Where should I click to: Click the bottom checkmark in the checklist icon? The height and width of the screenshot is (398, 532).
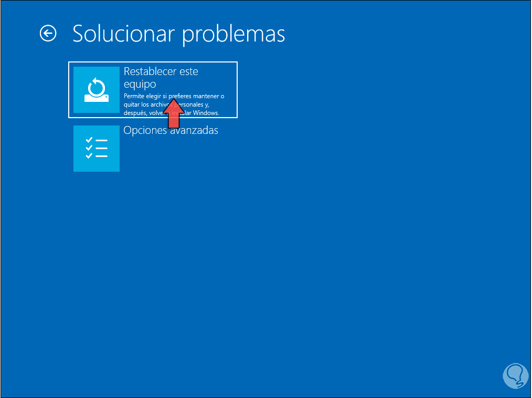pos(89,156)
